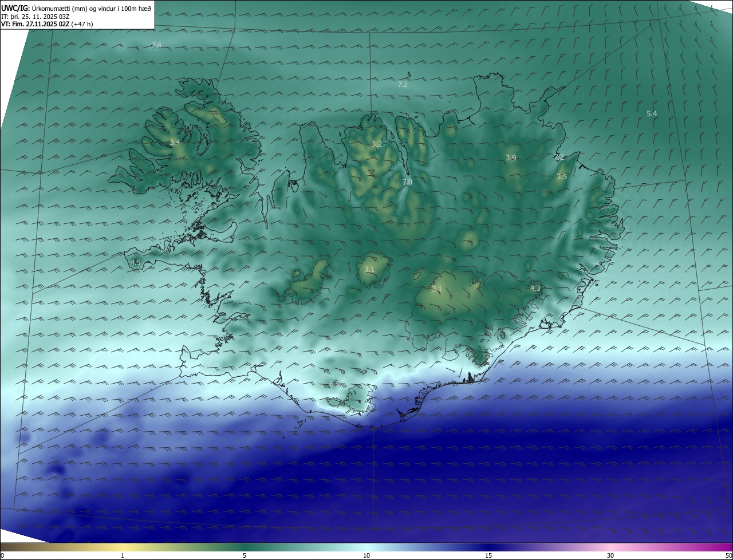
Task: Click the 3.4 value in the Westfjords
Action: pyautogui.click(x=175, y=141)
